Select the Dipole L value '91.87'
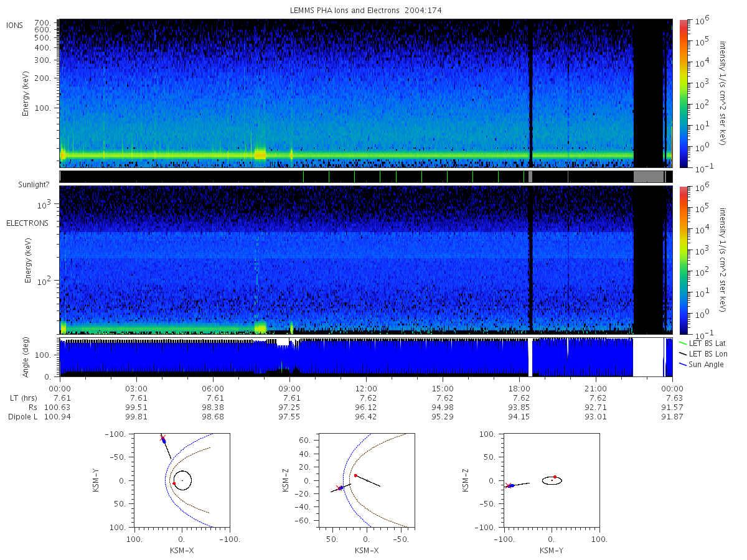This screenshot has width=747, height=560. [673, 416]
